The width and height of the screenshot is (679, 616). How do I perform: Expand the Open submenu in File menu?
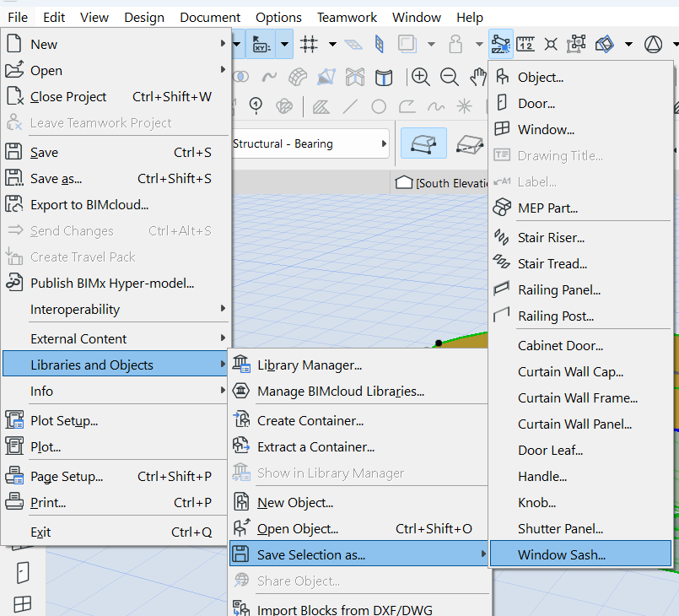[116, 70]
